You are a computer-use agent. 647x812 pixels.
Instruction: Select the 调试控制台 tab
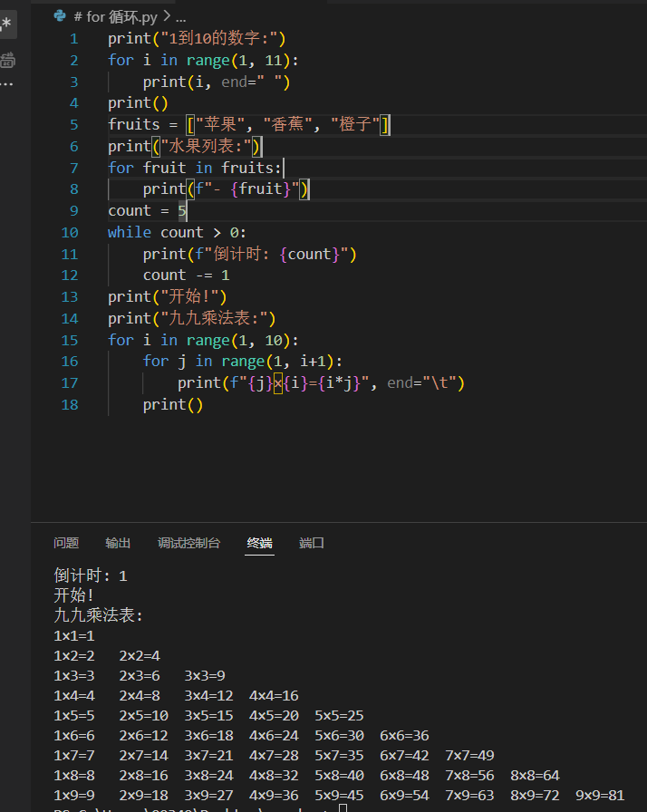(x=188, y=543)
